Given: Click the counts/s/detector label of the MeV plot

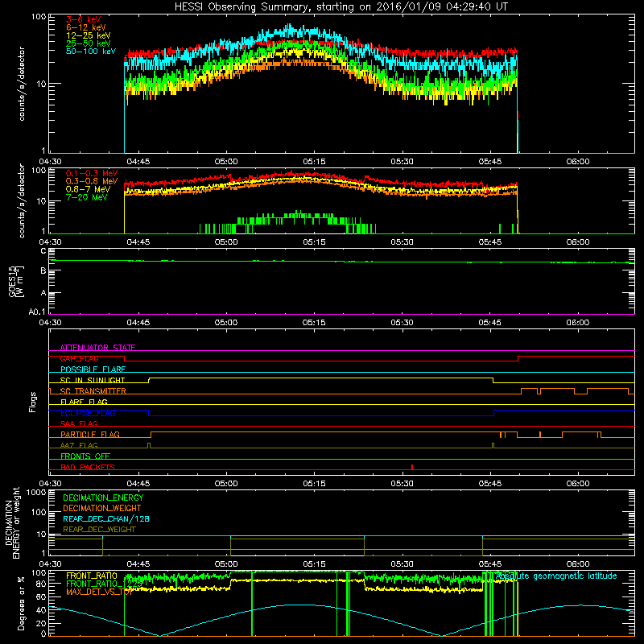Looking at the screenshot, I should [22, 200].
